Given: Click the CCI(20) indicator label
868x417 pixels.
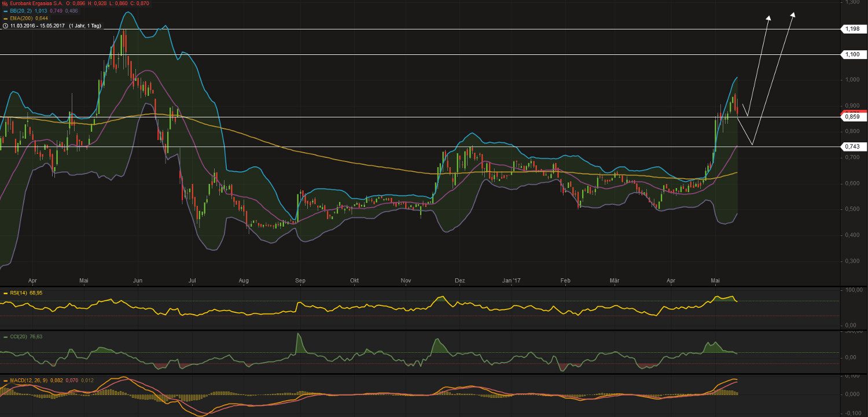Looking at the screenshot, I should [x=19, y=337].
